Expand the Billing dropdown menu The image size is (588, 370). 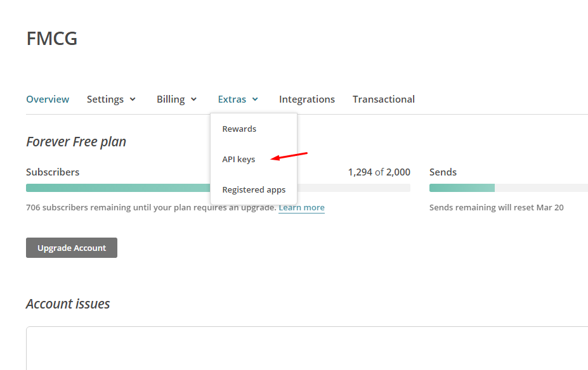pos(176,99)
